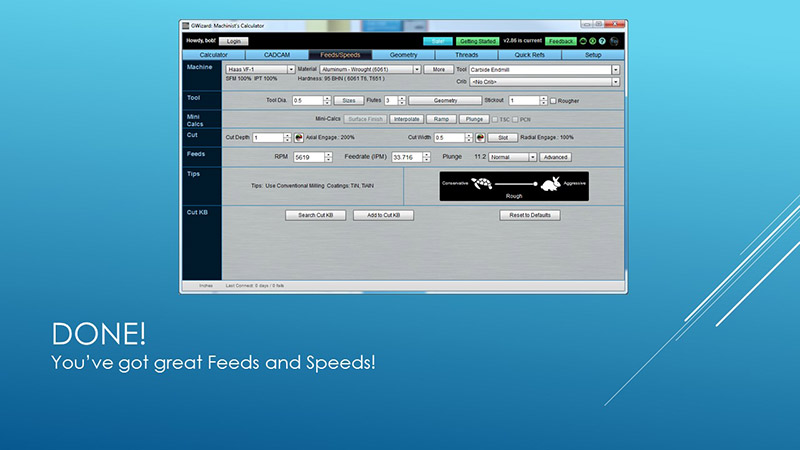Open the Carbide Endmill tool dropdown
This screenshot has height=450, width=800.
615,70
